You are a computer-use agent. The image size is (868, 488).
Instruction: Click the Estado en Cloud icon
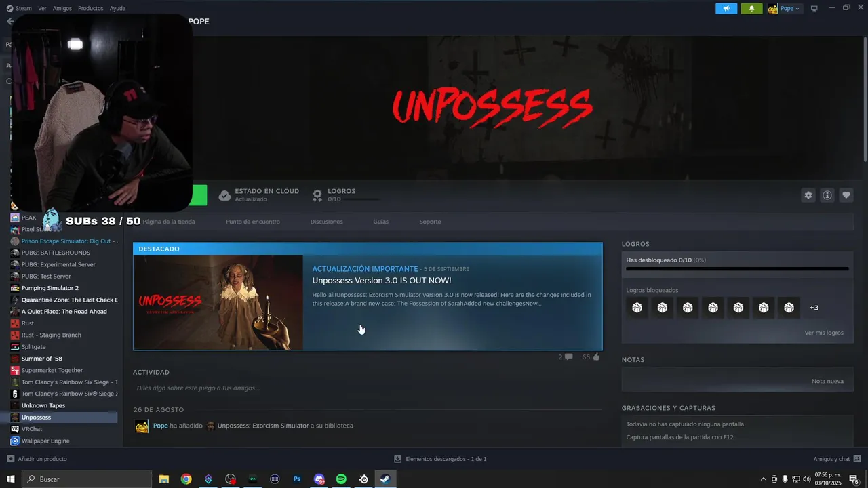[x=224, y=195]
